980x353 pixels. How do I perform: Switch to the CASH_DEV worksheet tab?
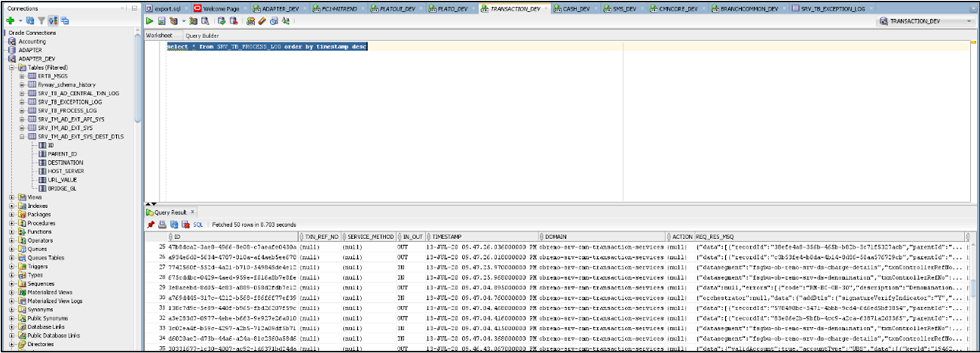click(574, 8)
